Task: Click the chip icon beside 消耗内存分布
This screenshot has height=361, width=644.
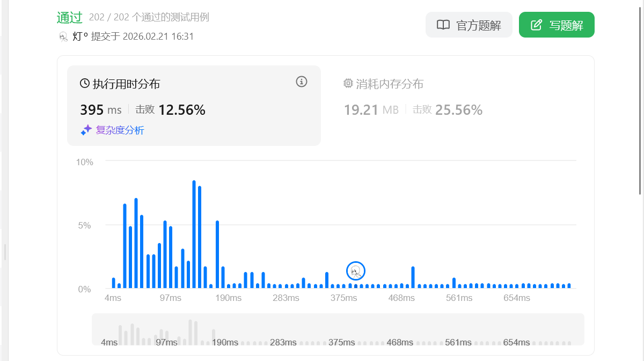Action: (348, 84)
